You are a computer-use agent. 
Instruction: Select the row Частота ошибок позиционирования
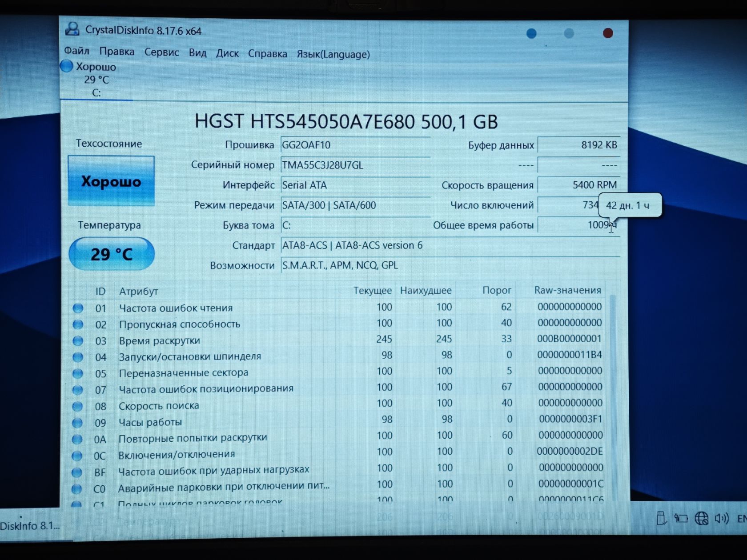[338, 388]
